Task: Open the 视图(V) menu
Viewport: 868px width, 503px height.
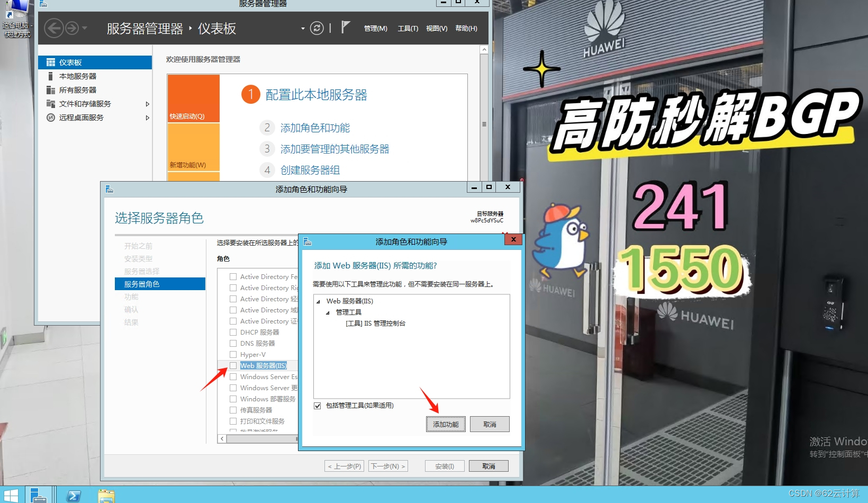Action: coord(437,29)
